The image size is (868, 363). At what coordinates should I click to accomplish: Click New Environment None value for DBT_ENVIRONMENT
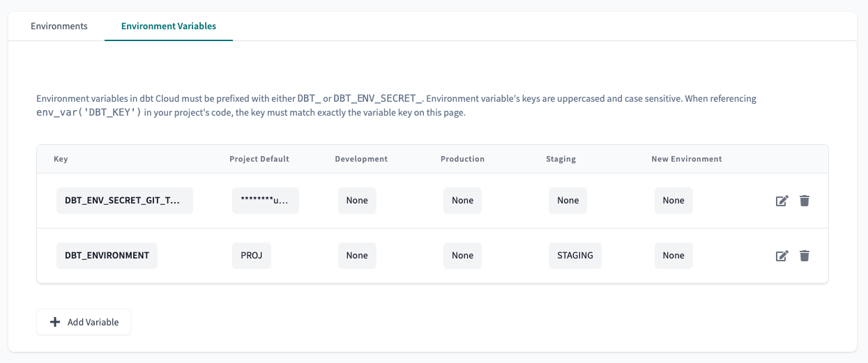click(x=673, y=256)
